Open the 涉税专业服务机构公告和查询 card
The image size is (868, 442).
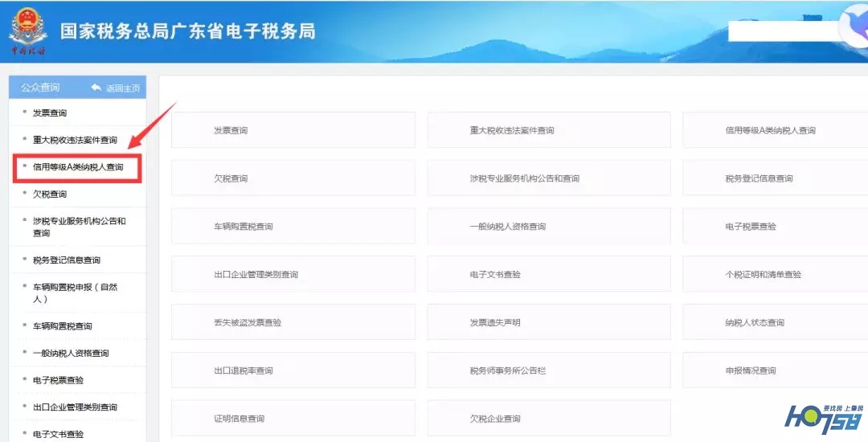coord(549,178)
